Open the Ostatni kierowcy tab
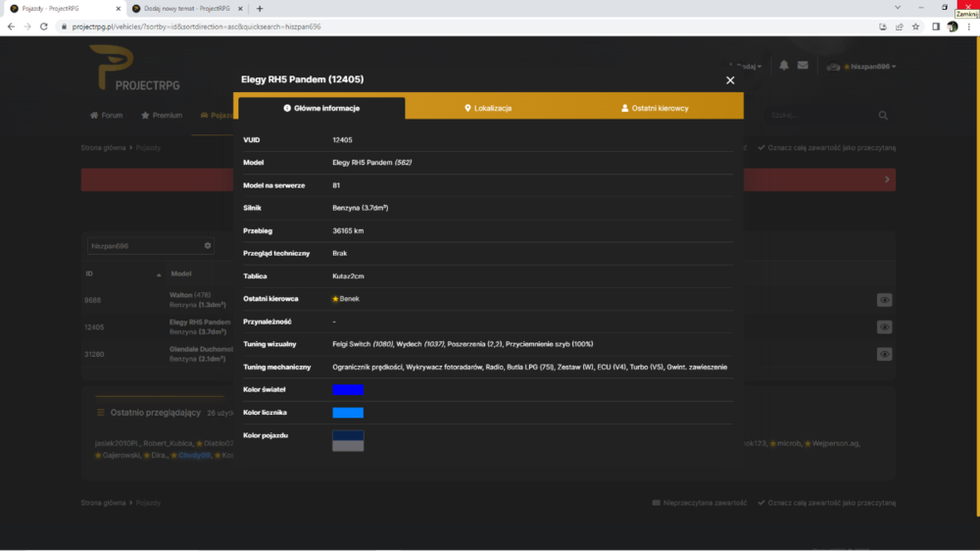Screen dimensions: 980x551 coord(655,108)
